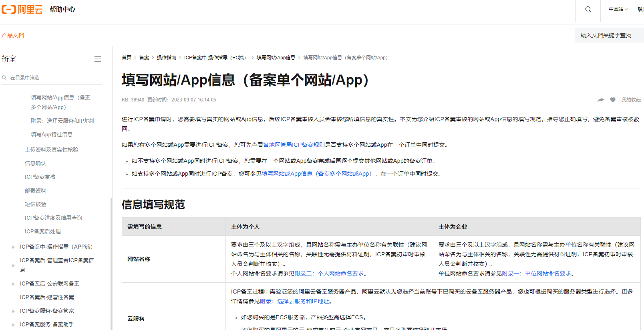Expand ICP备案中-操作指导（APP端）tree arrow
This screenshot has width=644, height=330.
(13, 247)
